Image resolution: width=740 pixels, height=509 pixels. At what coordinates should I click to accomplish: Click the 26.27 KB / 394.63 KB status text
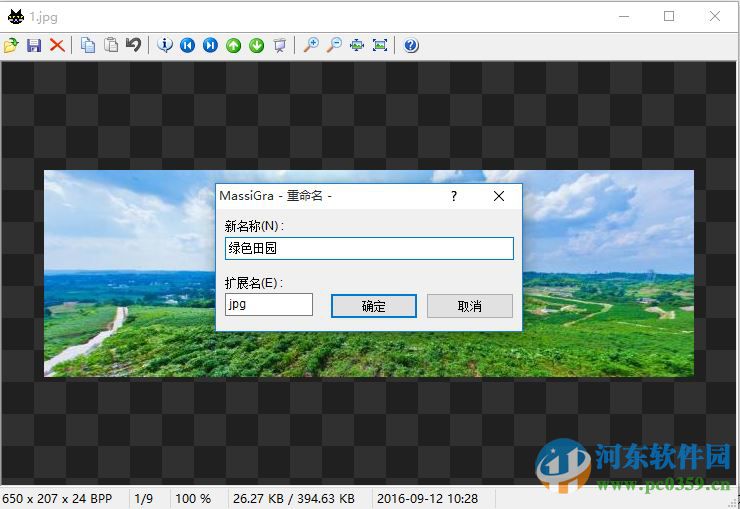(x=294, y=498)
